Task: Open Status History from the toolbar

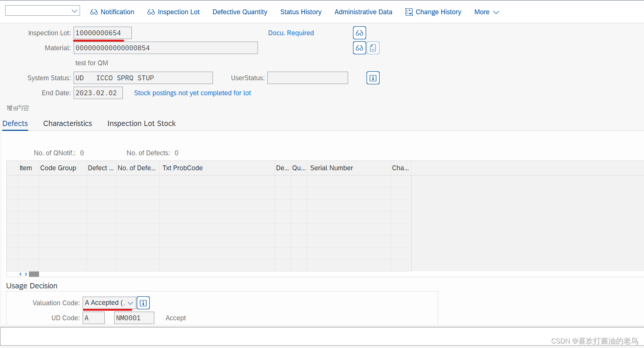Action: click(x=301, y=12)
